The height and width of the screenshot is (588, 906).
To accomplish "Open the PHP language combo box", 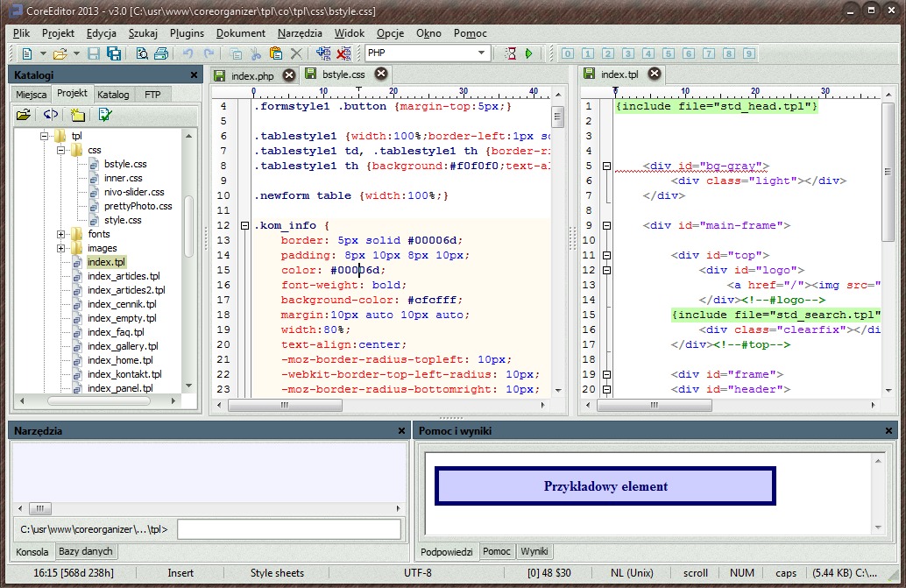I will click(x=428, y=53).
